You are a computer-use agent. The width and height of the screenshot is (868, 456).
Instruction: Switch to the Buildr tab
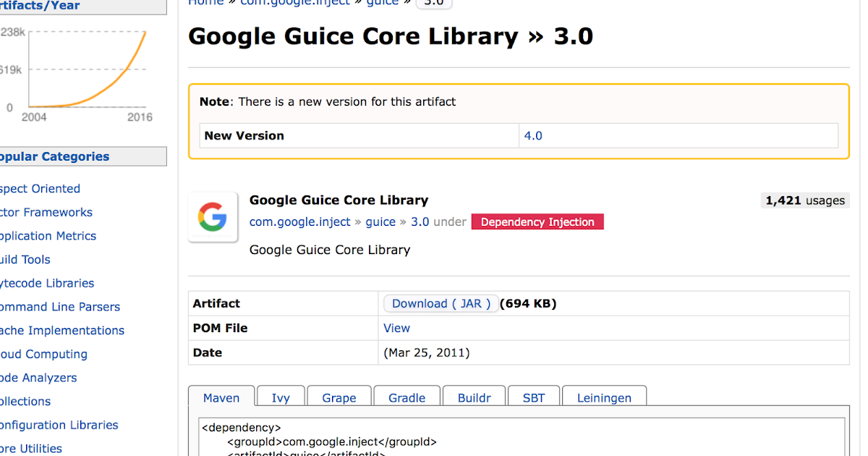tap(475, 398)
